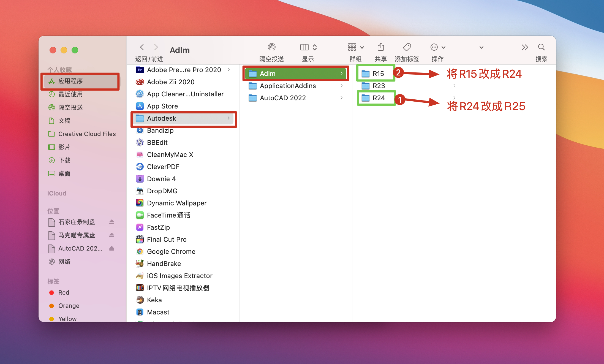The image size is (604, 364).
Task: Eject the 石家庄录制盘 volume
Action: point(111,222)
